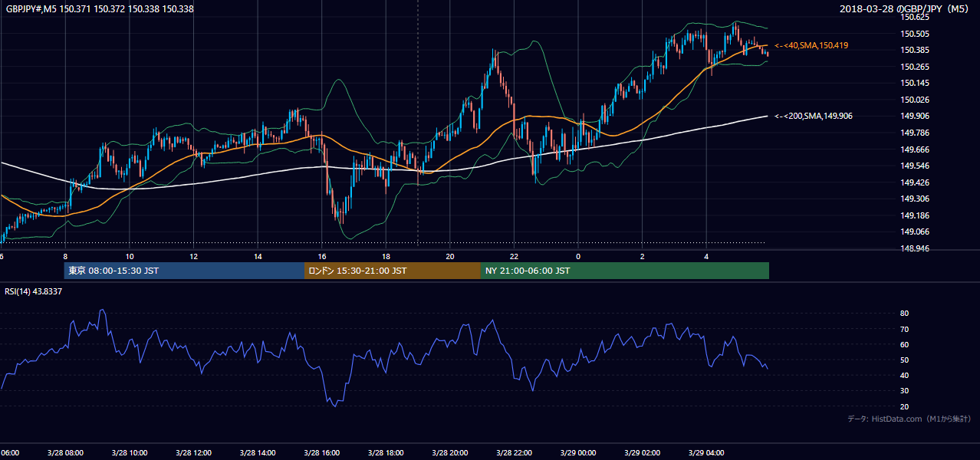
Task: Click price axis value 150.026
Action: click(915, 100)
